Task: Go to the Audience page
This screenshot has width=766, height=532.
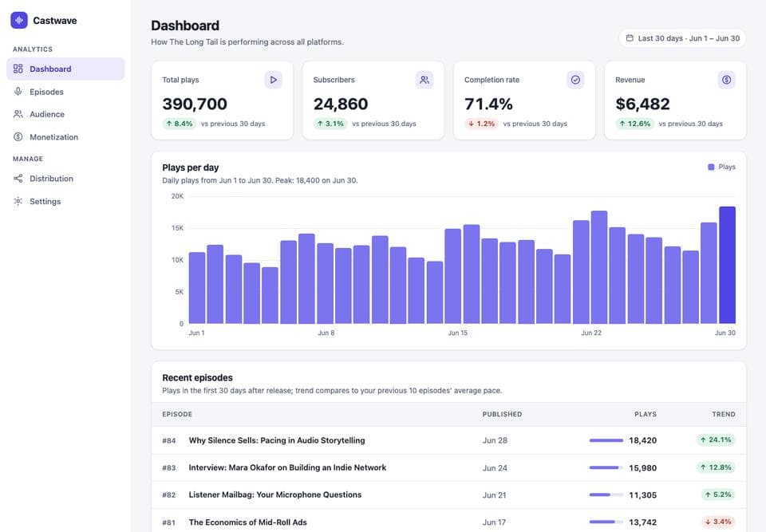Action: (65, 114)
